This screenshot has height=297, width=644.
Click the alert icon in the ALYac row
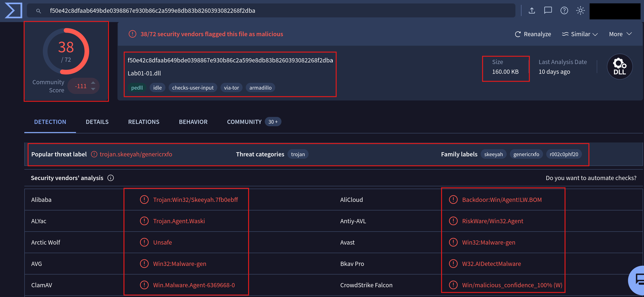pyautogui.click(x=144, y=221)
